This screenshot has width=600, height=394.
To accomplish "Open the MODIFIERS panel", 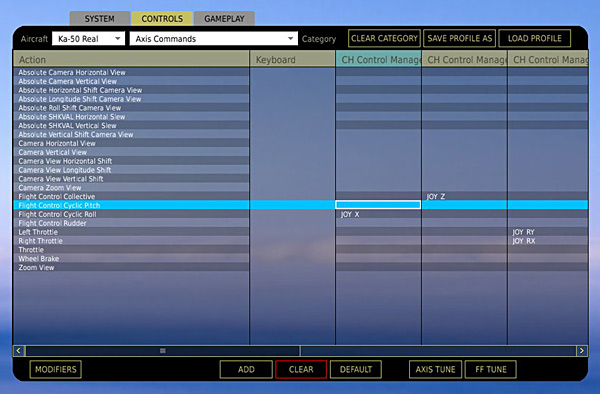I will point(55,370).
